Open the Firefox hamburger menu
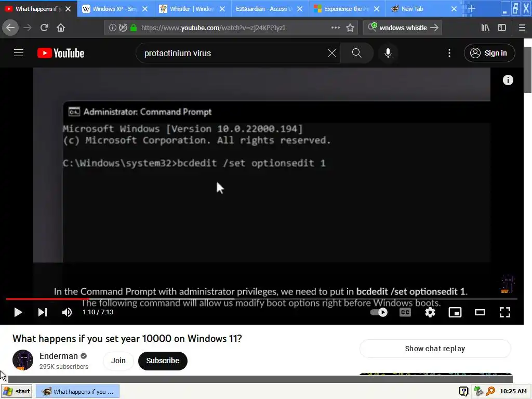Viewport: 532px width, 399px height. tap(522, 28)
